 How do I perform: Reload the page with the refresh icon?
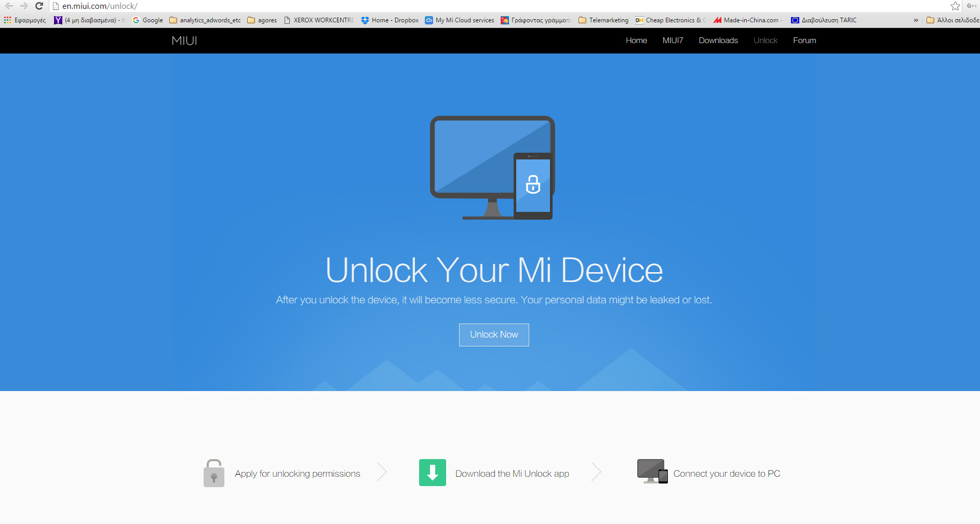point(39,6)
